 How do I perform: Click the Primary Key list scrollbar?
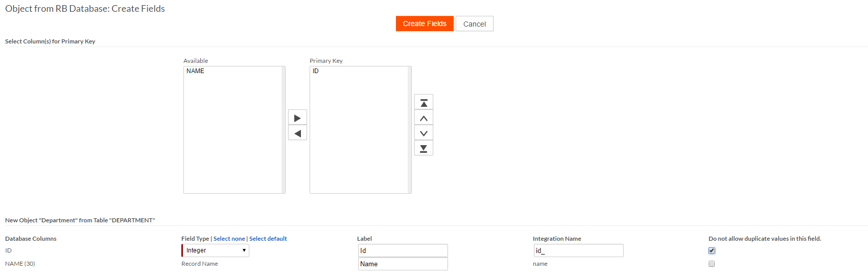click(x=409, y=130)
